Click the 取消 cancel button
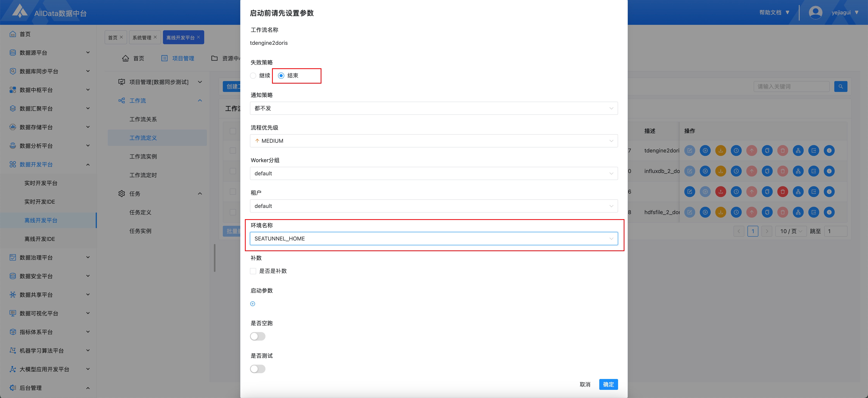Screen dimensions: 868x398 coord(585,384)
